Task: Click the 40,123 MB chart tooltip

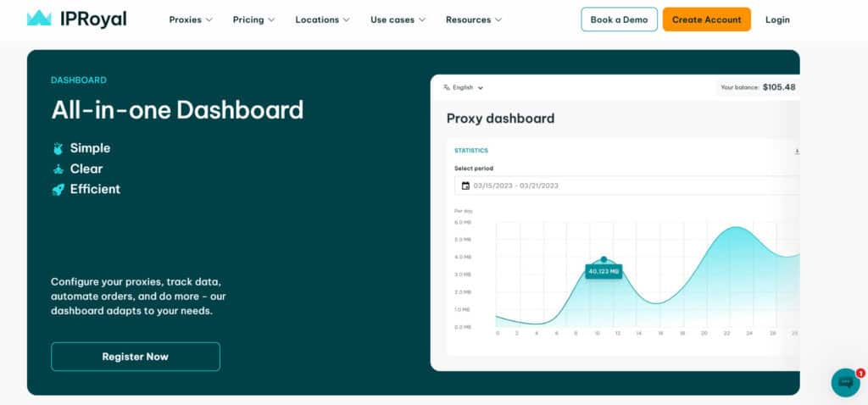Action: tap(604, 271)
